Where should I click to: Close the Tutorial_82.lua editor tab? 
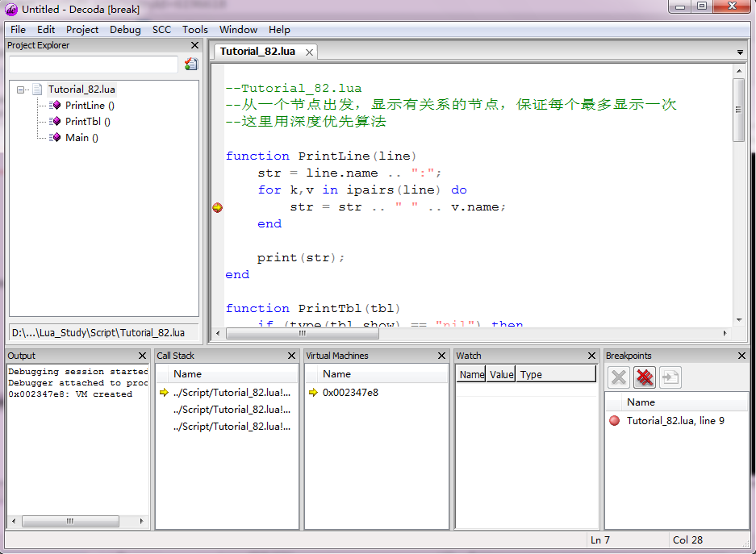pos(310,52)
